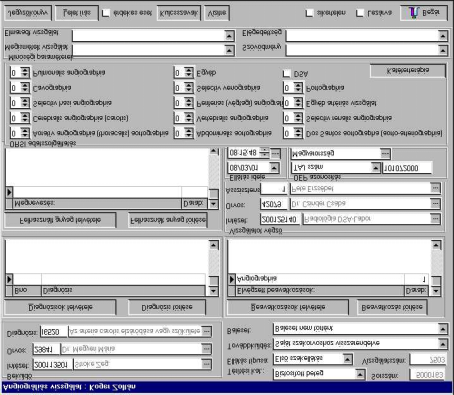Click Felhasznált anyag felvétele button
This screenshot has width=454, height=395.
(x=60, y=220)
